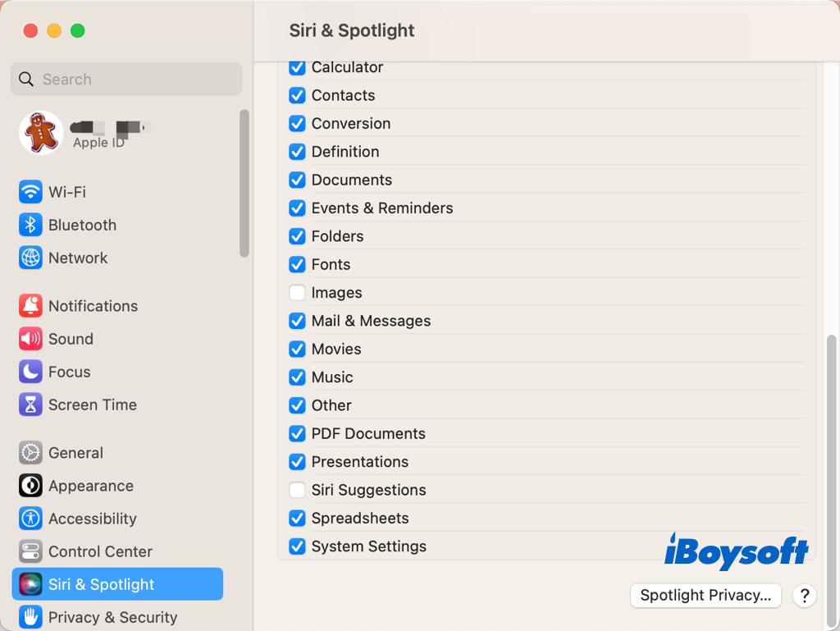Screen dimensions: 840x631
Task: Select Screen Time hourglass icon
Action: (30, 405)
